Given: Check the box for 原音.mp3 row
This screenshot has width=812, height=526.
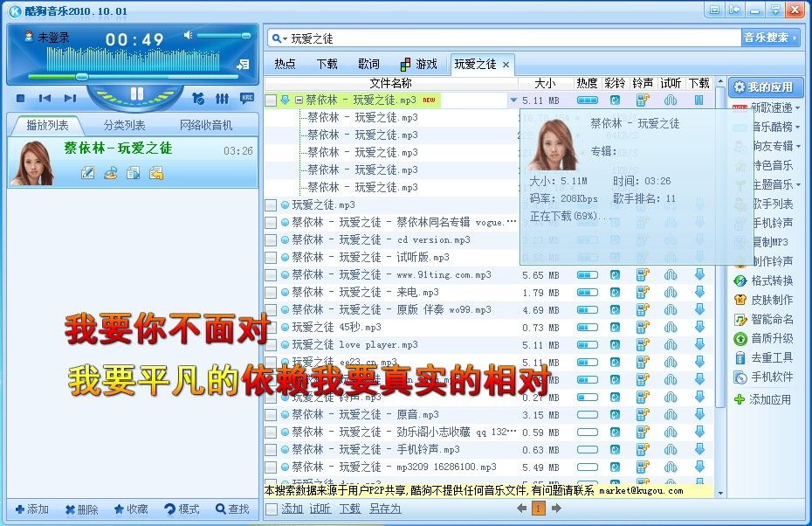Looking at the screenshot, I should click(271, 414).
